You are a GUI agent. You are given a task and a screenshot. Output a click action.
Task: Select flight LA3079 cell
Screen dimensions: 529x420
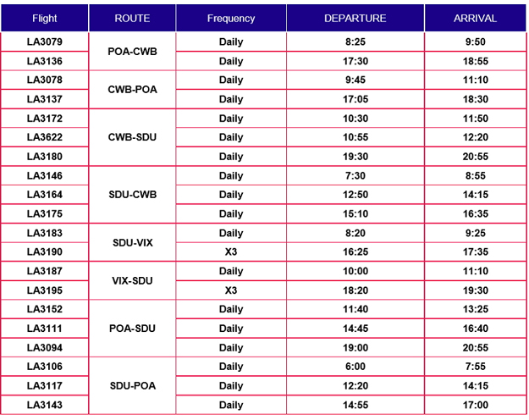pyautogui.click(x=44, y=41)
